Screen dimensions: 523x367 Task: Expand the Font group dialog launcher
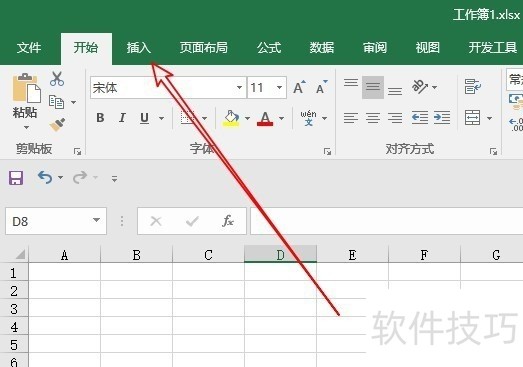coord(328,152)
